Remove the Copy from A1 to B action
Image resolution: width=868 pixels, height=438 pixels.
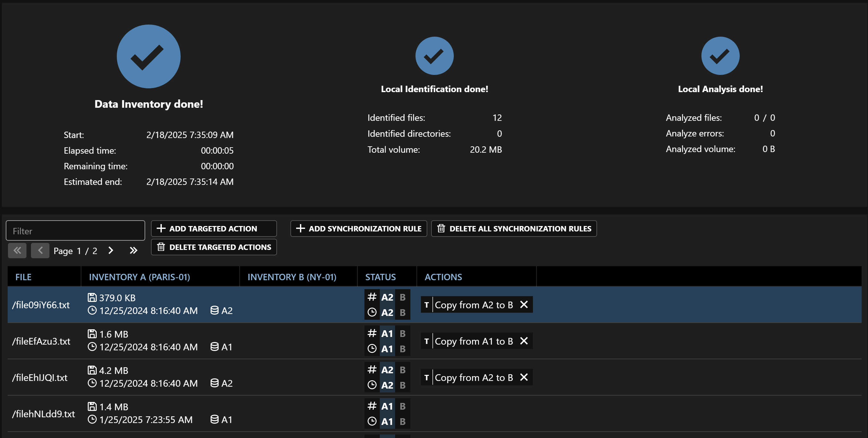[x=524, y=341]
